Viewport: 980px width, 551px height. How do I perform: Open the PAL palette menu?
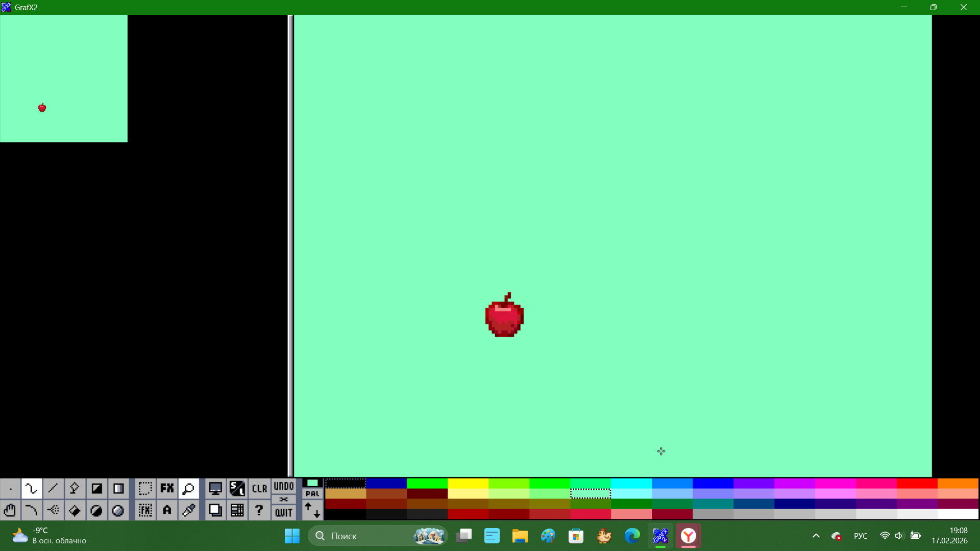(x=312, y=494)
